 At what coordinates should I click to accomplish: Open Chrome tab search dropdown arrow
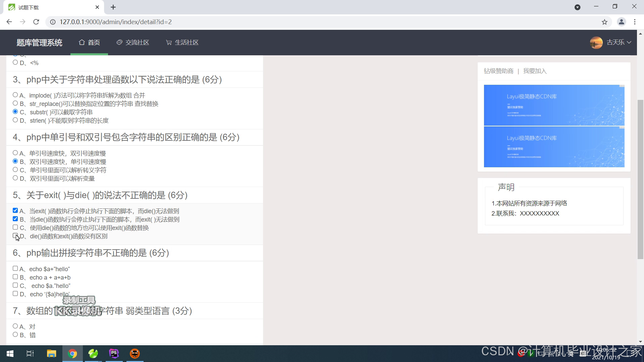[577, 7]
